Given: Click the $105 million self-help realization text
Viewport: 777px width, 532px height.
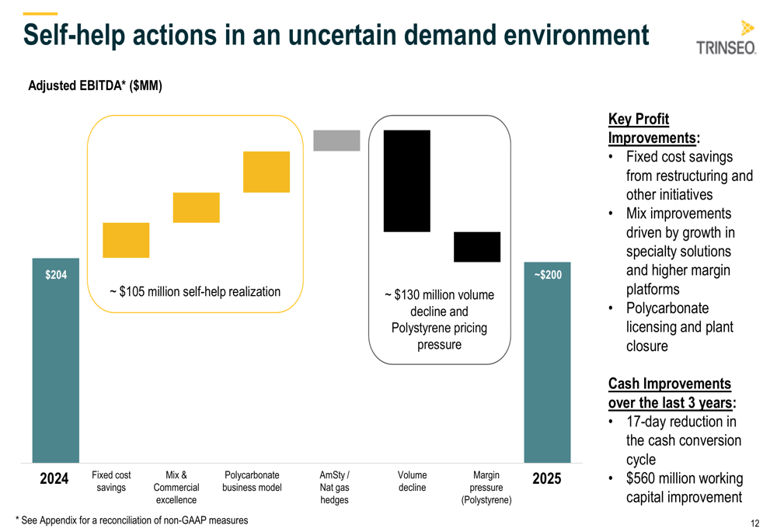Looking at the screenshot, I should point(195,292).
